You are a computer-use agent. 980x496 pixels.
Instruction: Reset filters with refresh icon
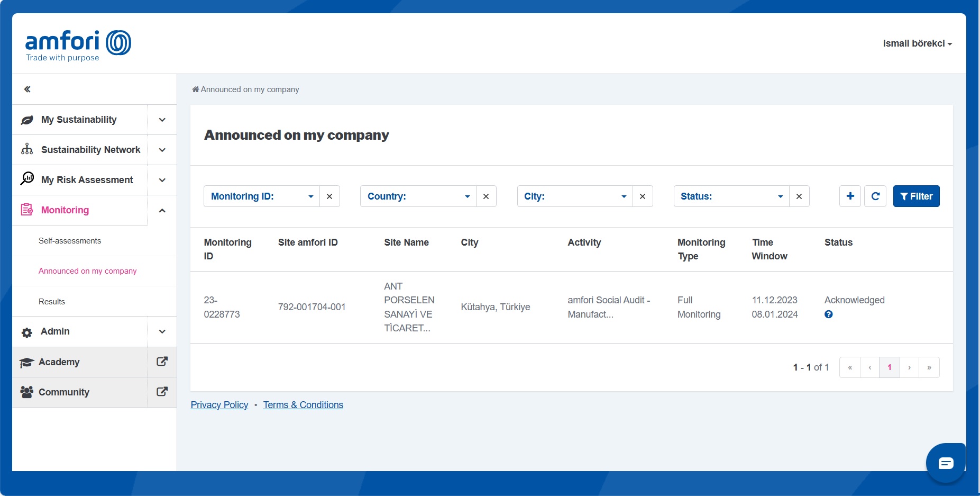[x=875, y=196]
